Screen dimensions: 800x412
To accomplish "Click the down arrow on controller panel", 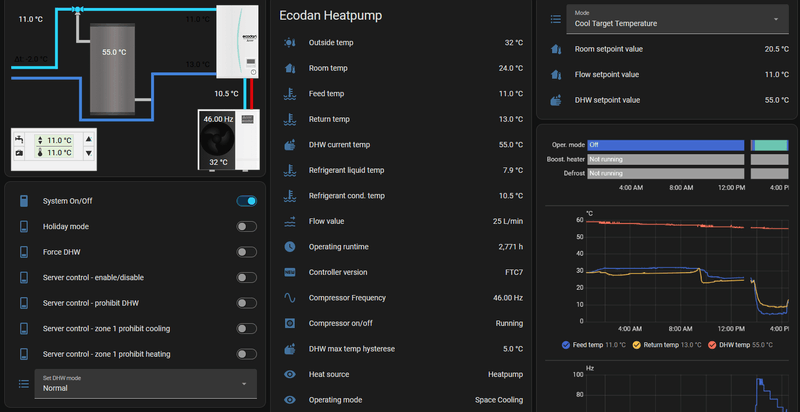I will [89, 152].
